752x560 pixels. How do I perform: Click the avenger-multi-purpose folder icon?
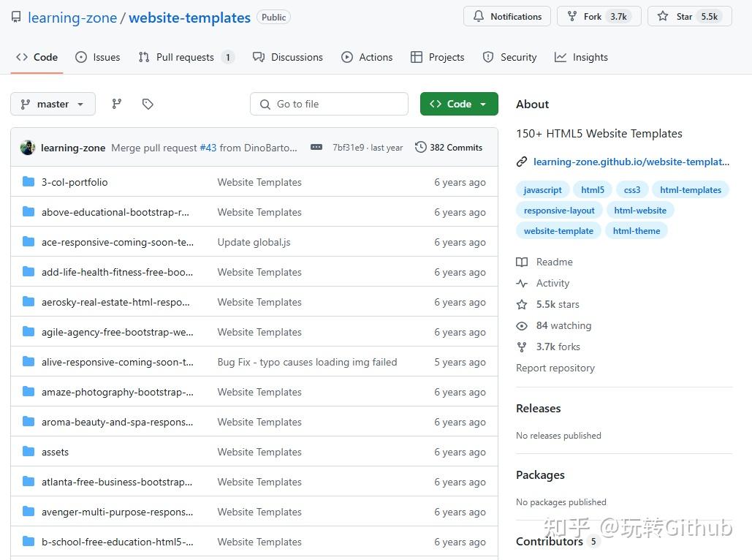29,511
